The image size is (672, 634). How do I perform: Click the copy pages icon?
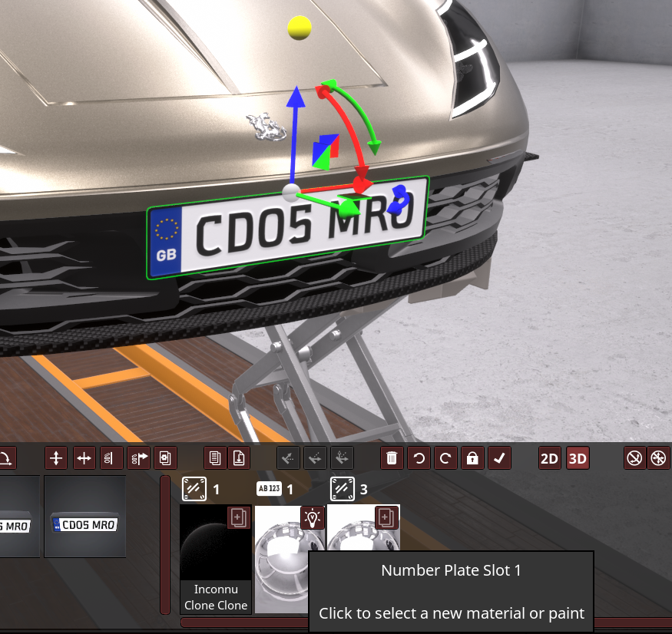point(215,458)
